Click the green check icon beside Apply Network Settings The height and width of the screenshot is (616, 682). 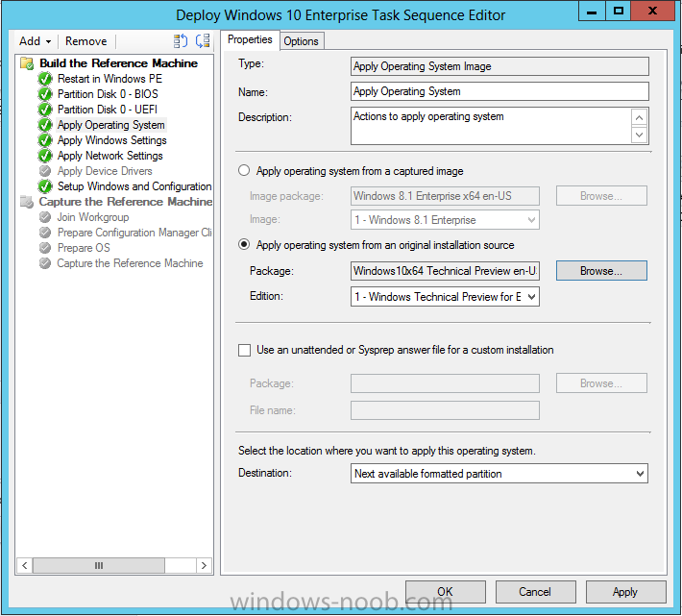coord(45,156)
